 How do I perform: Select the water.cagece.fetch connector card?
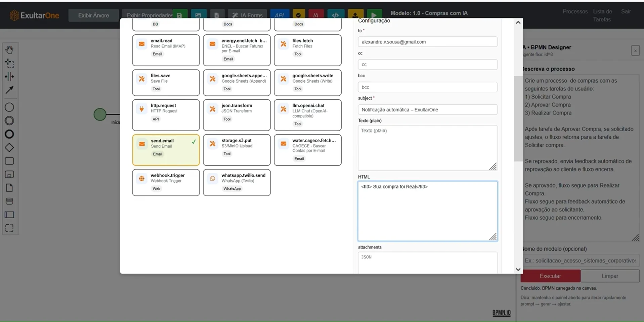[308, 150]
